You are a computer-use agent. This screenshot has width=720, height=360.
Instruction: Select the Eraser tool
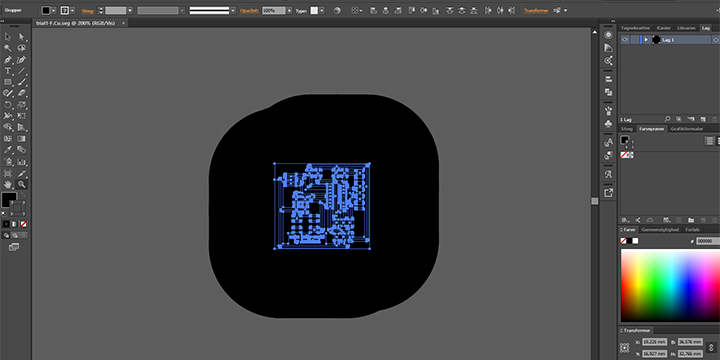click(22, 93)
